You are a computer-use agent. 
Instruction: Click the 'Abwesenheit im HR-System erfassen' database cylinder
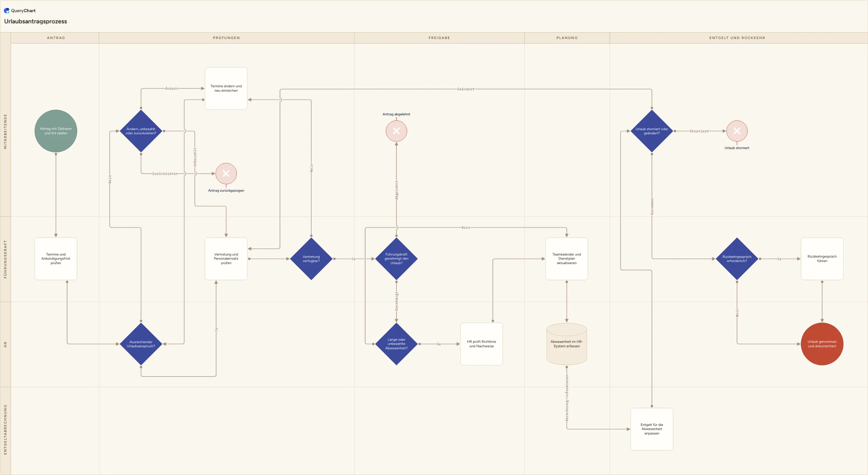[x=566, y=344]
